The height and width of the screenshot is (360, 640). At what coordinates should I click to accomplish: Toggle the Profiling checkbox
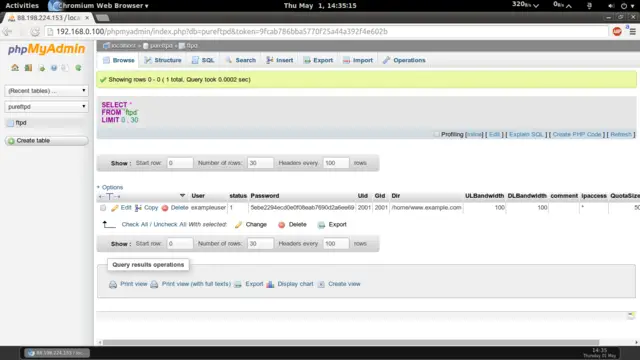[436, 134]
